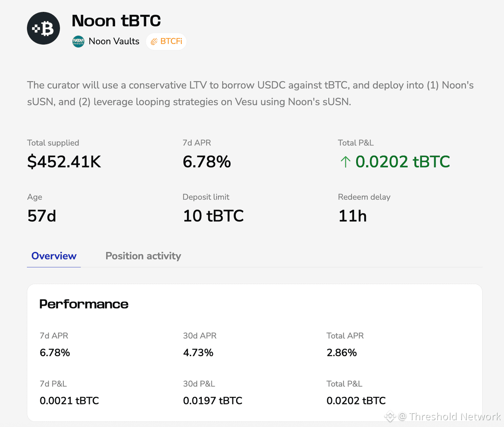The width and height of the screenshot is (504, 427).
Task: Click the Performance card heading
Action: coord(84,304)
